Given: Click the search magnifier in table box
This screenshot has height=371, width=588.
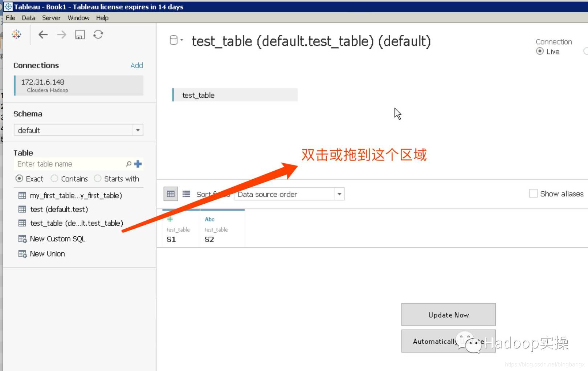Looking at the screenshot, I should point(128,164).
